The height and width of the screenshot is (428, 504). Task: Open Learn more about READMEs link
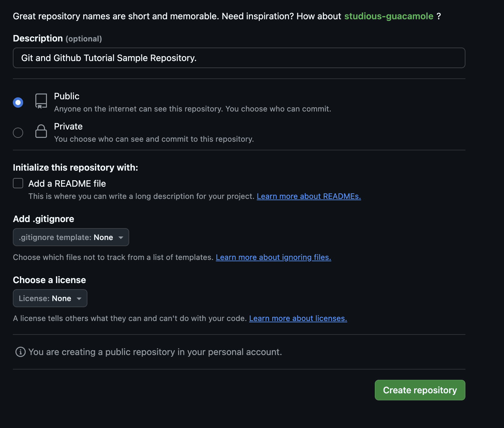pos(309,196)
